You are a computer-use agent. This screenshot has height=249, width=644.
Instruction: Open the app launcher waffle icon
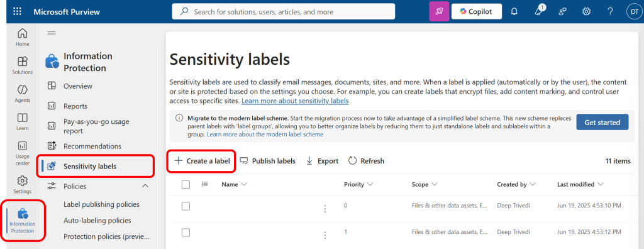pos(17,11)
